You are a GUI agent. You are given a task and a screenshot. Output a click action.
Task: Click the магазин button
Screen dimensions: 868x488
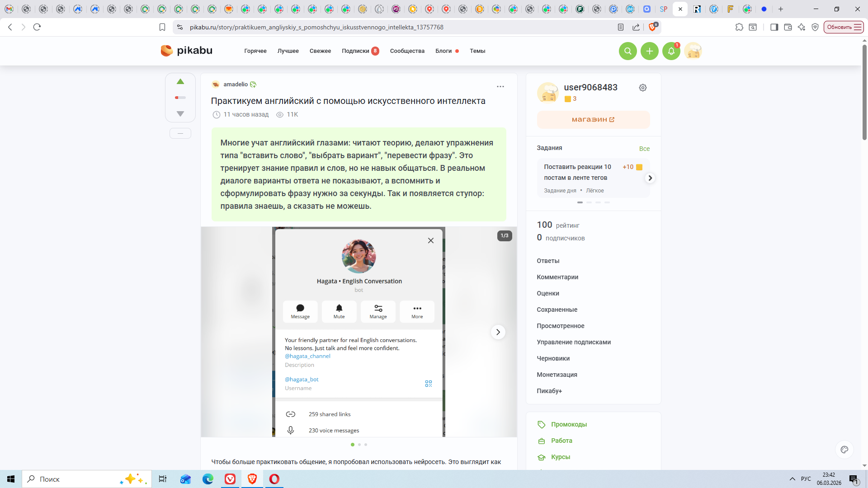[593, 120]
